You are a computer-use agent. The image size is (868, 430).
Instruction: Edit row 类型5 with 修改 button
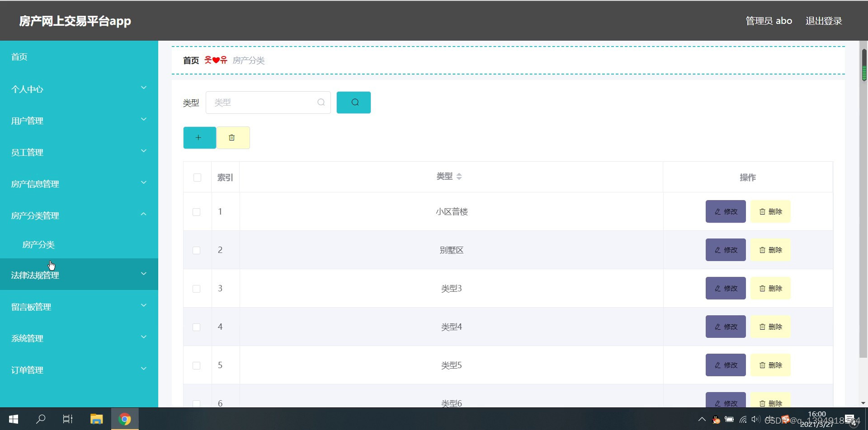click(726, 365)
